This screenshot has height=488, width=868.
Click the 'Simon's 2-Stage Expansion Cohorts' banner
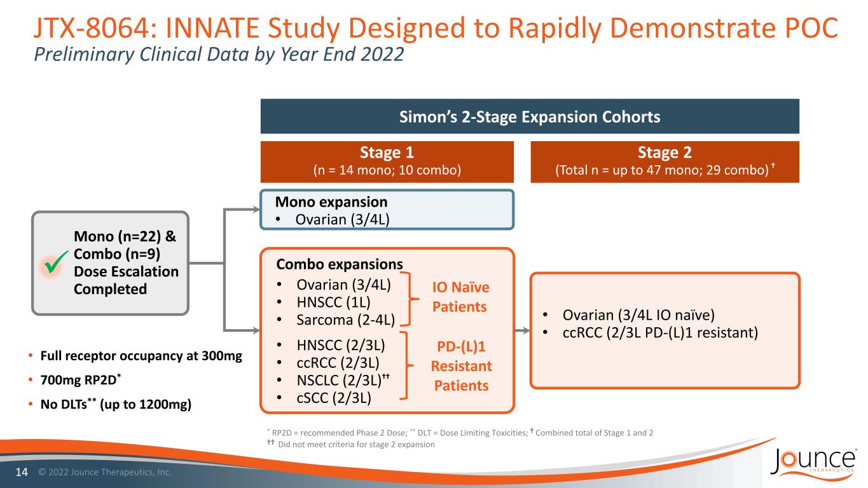(530, 116)
